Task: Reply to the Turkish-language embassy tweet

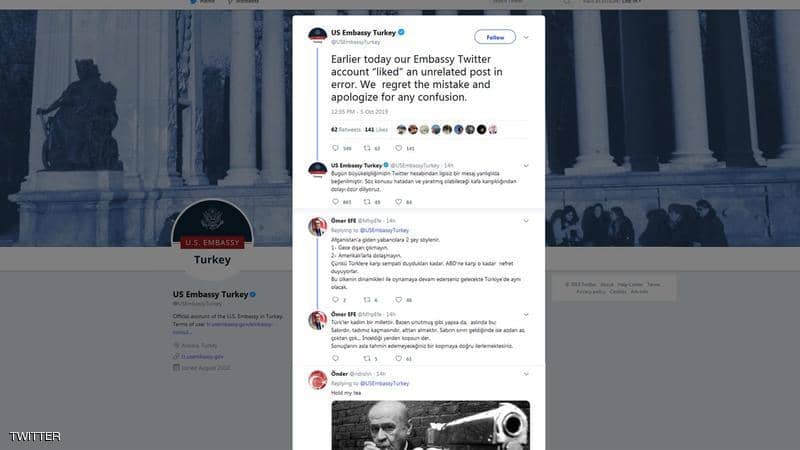Action: tap(336, 202)
